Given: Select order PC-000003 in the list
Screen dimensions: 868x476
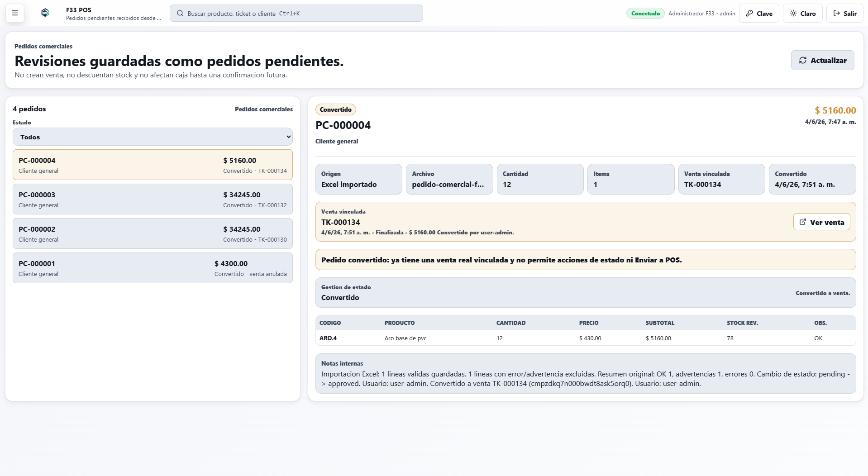Looking at the screenshot, I should coord(153,199).
